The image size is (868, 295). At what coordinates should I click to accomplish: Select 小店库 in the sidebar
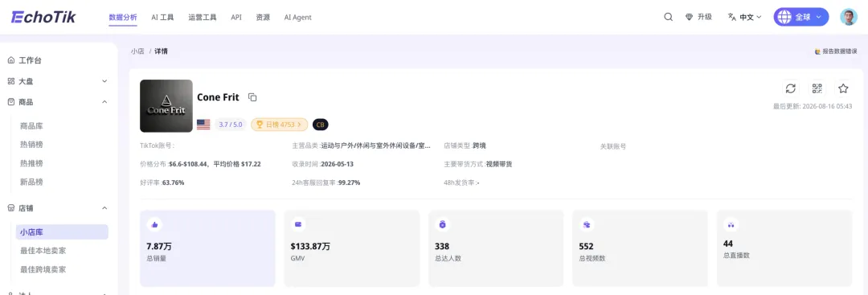pos(62,232)
